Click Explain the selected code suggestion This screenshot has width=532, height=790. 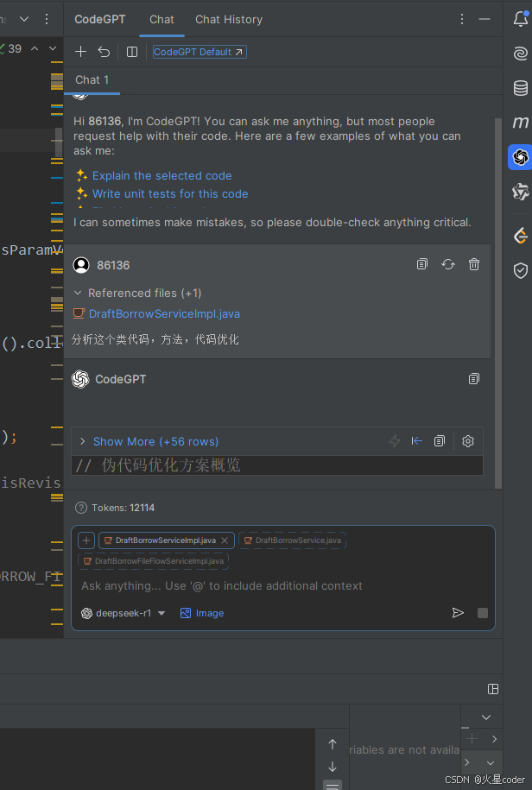(161, 176)
